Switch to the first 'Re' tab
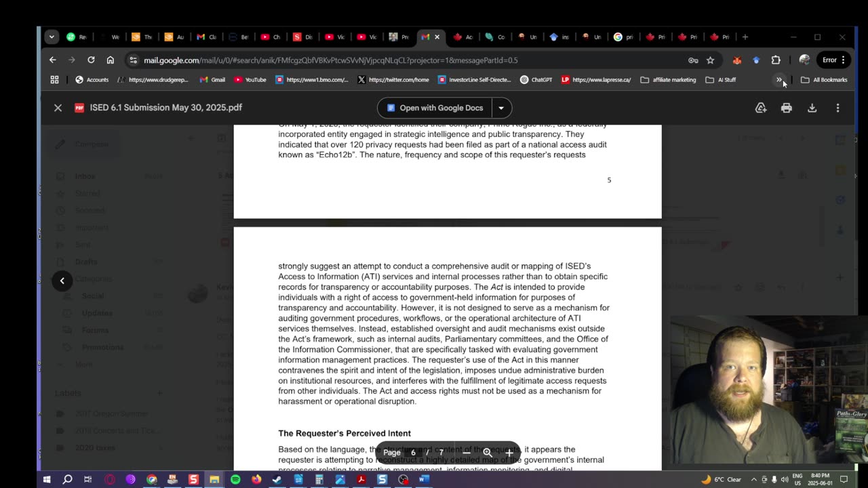 point(77,37)
